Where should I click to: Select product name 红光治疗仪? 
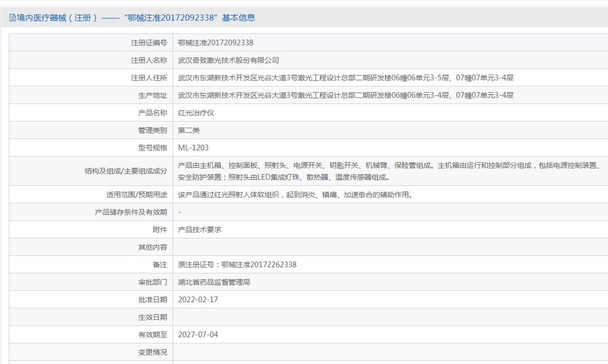(x=196, y=113)
